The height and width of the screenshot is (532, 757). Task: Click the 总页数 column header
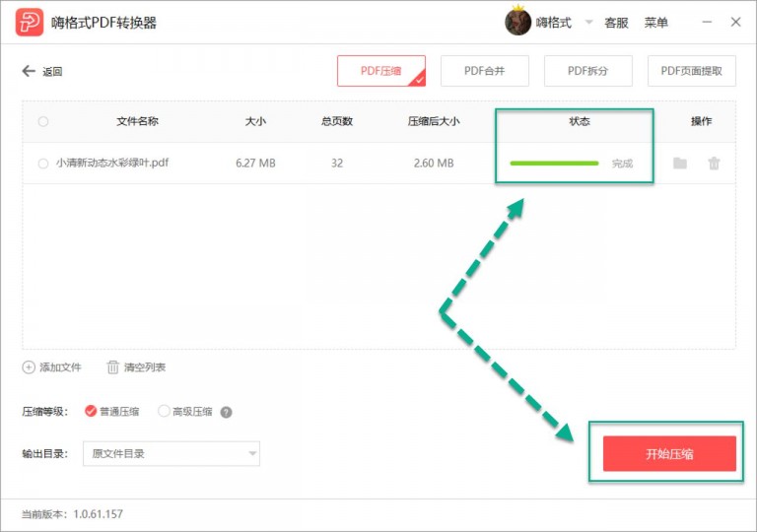coord(337,121)
